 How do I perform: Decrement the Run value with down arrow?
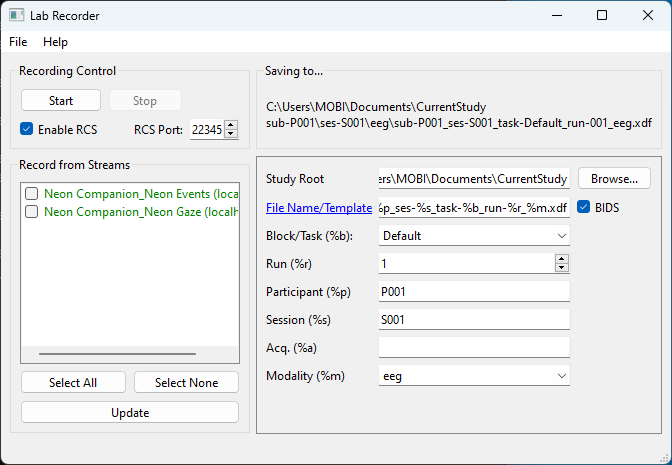coord(561,268)
